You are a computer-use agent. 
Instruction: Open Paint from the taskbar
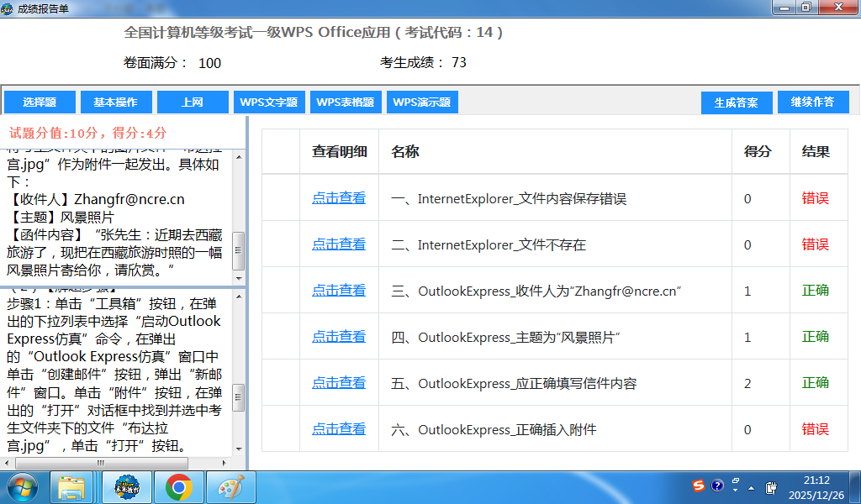coord(230,487)
